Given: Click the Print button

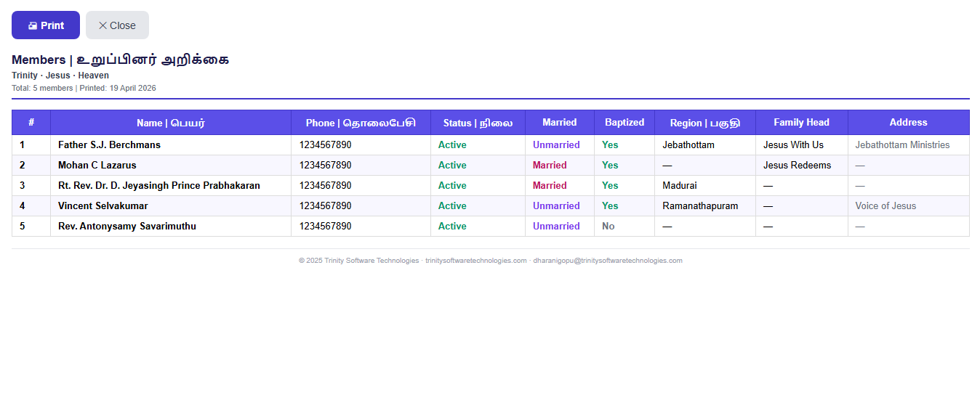Looking at the screenshot, I should (x=46, y=25).
